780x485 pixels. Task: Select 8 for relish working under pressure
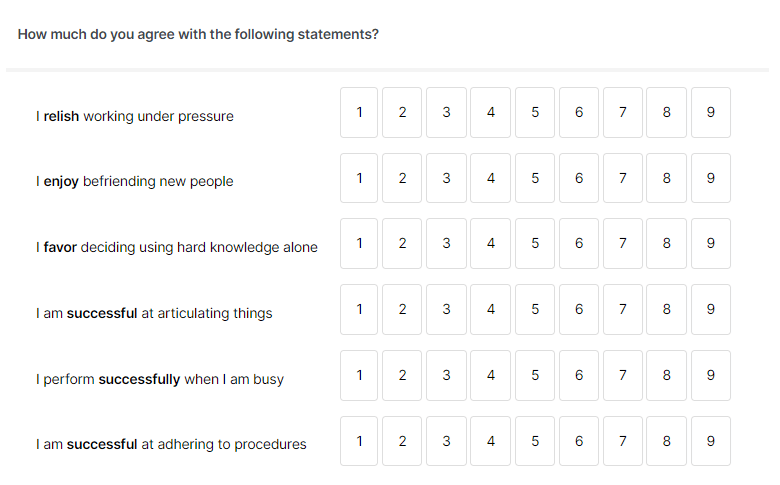[x=667, y=112]
